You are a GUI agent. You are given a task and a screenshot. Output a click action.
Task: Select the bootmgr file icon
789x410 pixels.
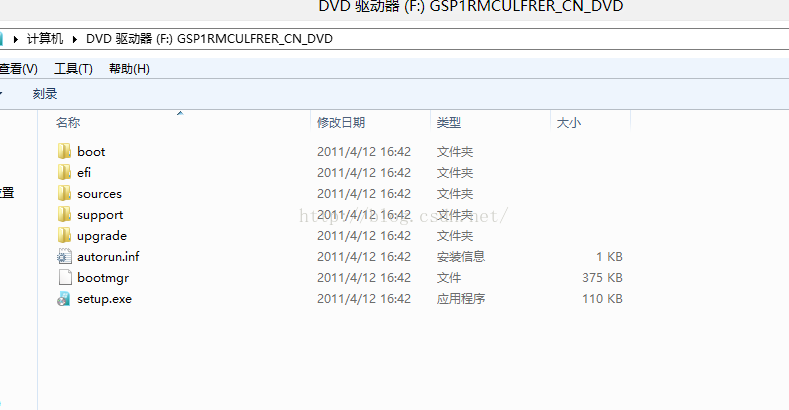(65, 278)
